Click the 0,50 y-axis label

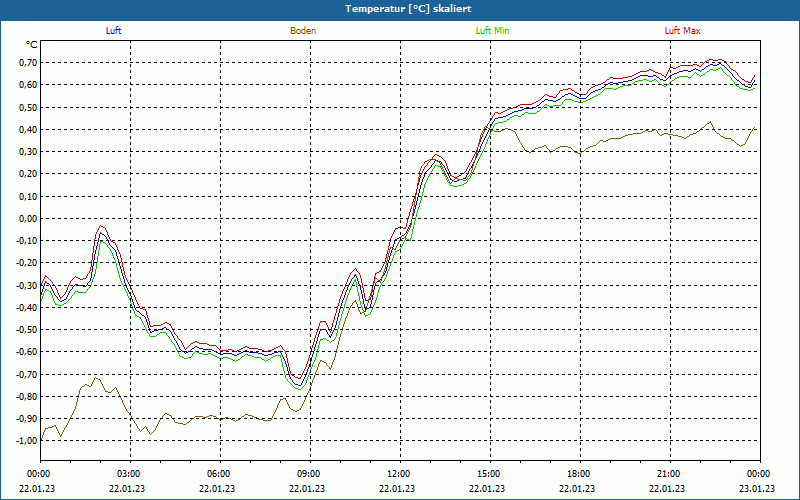coord(29,107)
